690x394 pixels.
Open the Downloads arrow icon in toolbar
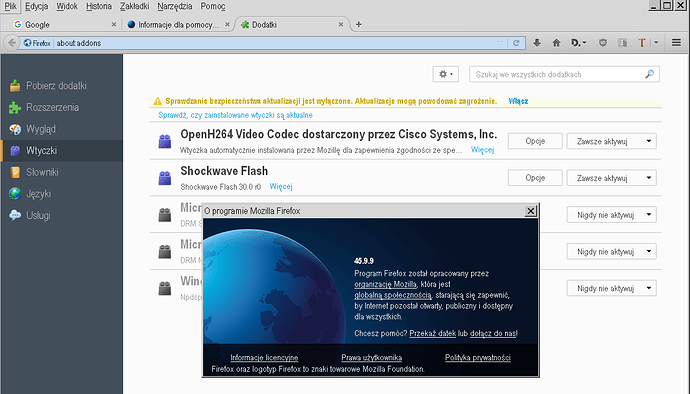pos(537,43)
